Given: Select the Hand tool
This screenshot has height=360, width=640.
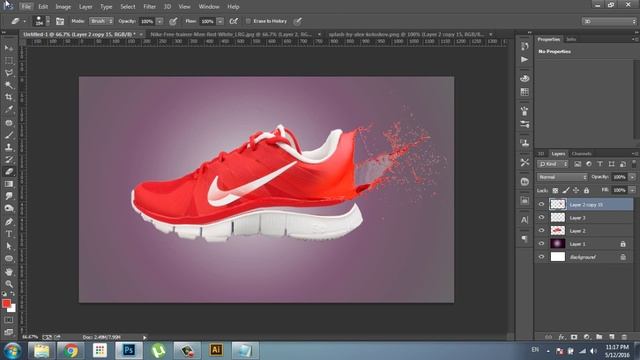Looking at the screenshot, I should tap(9, 271).
